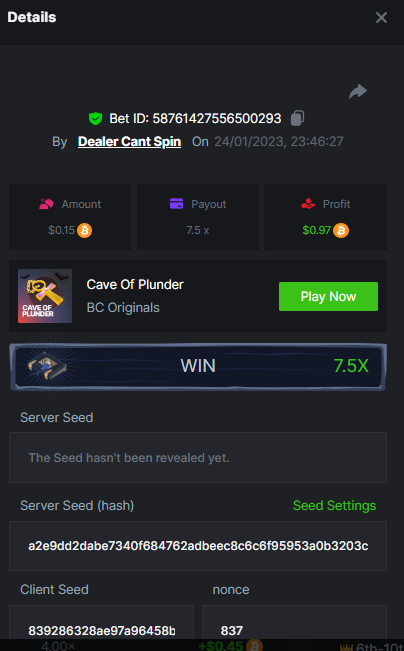Copy the Bet ID with clipboard icon
404x651 pixels.
297,118
